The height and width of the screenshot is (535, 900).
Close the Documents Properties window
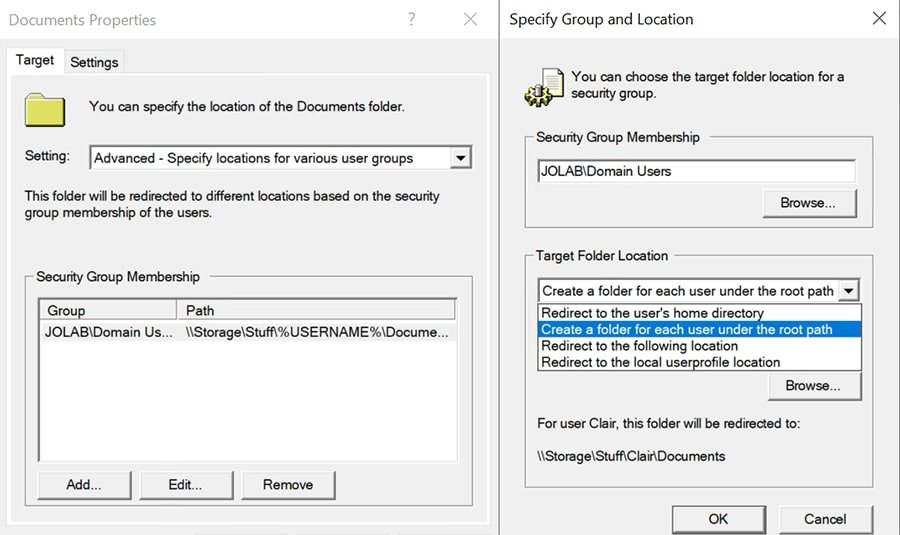471,19
